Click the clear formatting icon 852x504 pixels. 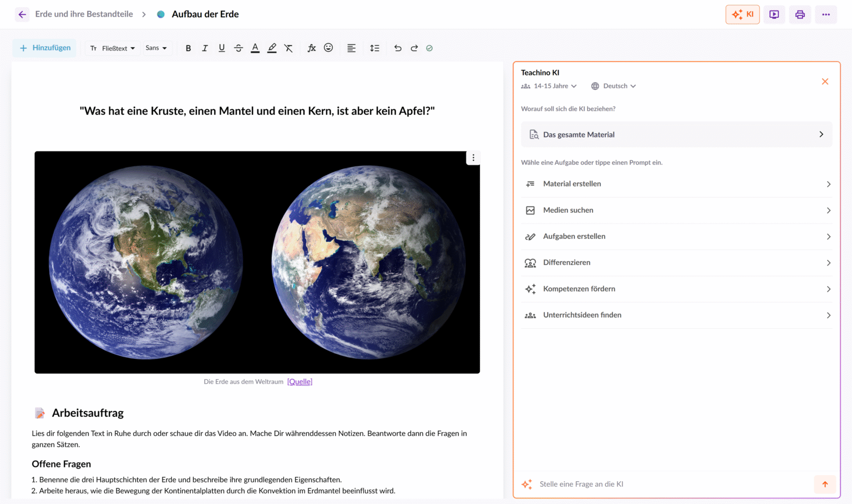(288, 48)
